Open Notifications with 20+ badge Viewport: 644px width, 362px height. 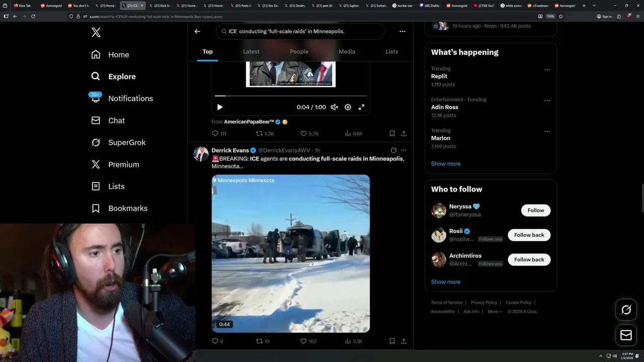coord(122,98)
